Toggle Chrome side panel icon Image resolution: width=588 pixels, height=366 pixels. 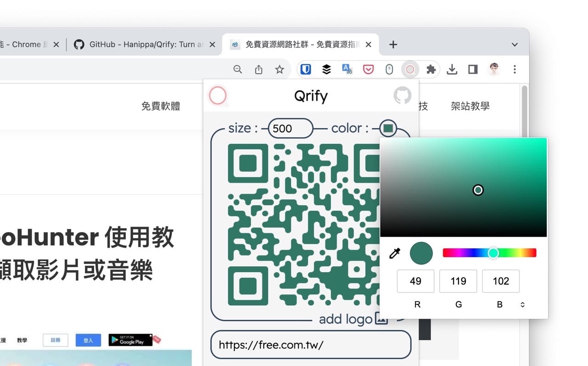(x=473, y=69)
